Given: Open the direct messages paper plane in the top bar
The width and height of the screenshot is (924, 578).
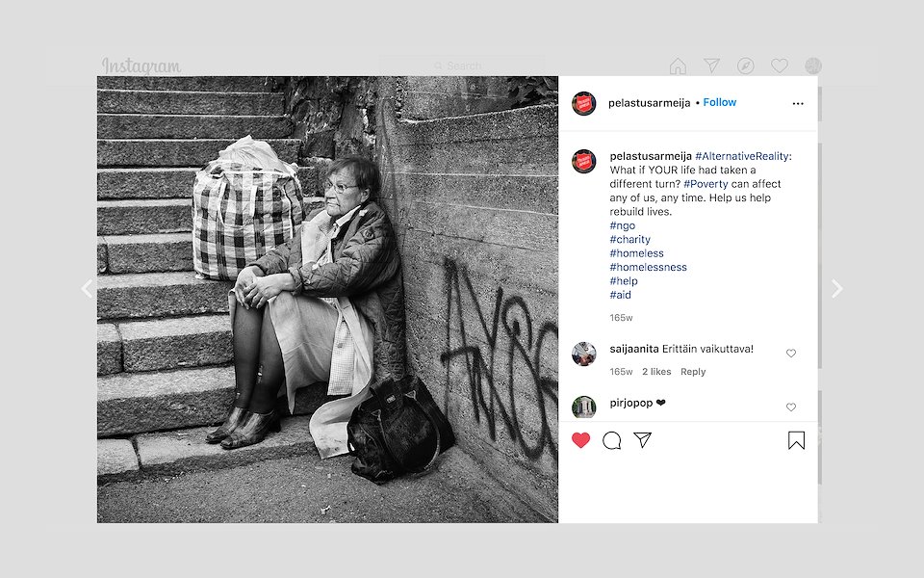Looking at the screenshot, I should (x=712, y=66).
